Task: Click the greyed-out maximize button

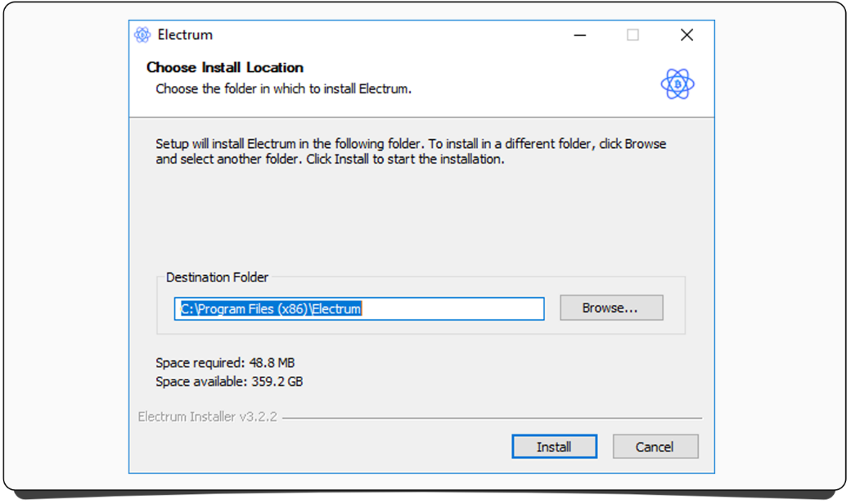Action: pyautogui.click(x=633, y=35)
